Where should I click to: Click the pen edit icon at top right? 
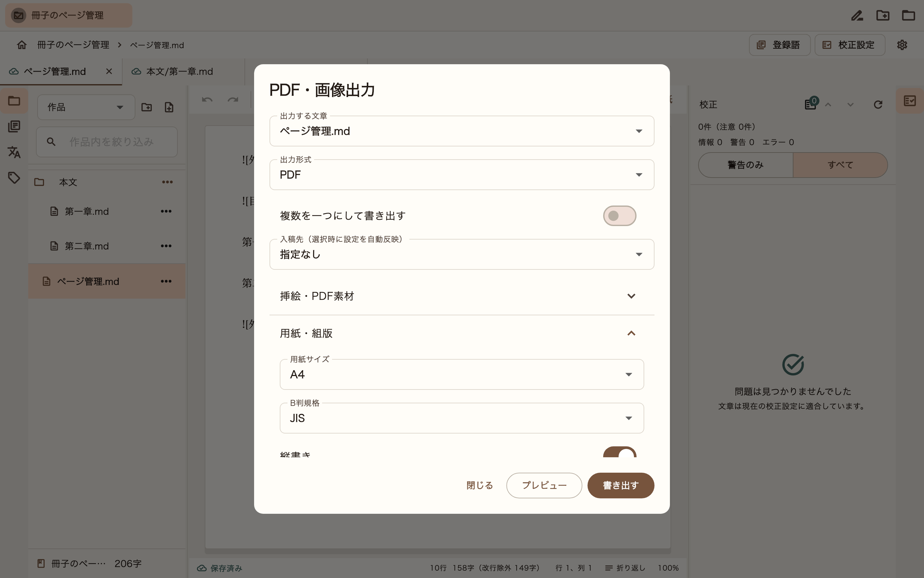(857, 16)
